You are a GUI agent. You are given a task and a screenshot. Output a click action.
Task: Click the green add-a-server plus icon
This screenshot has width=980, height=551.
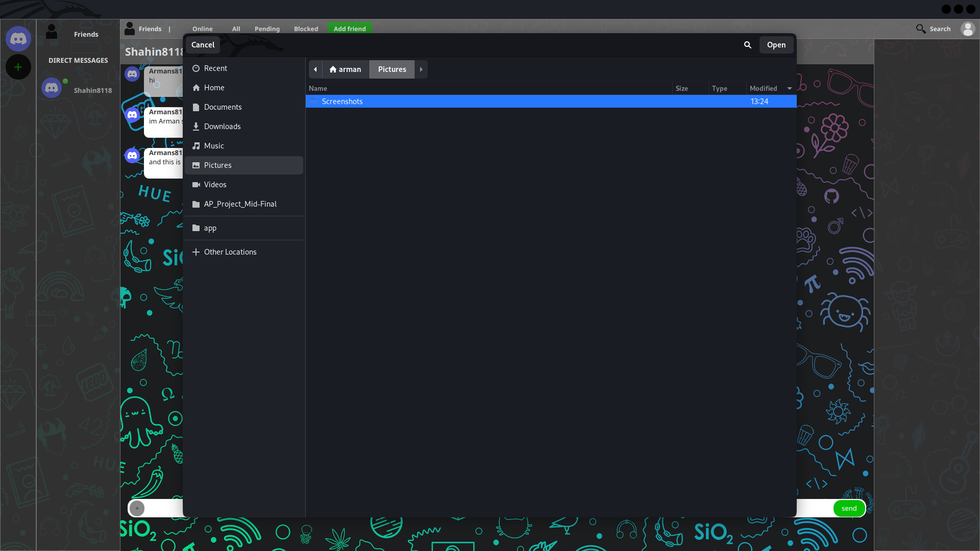18,67
